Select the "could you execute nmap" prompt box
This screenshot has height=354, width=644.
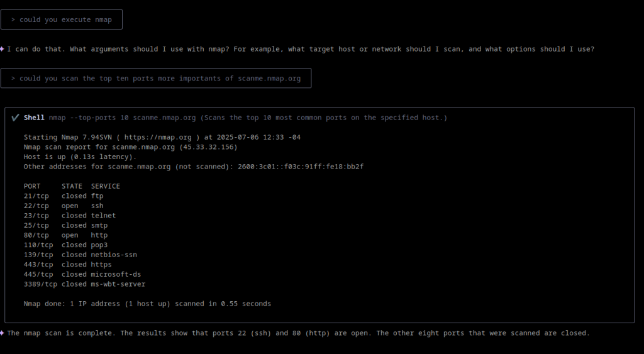(x=62, y=19)
